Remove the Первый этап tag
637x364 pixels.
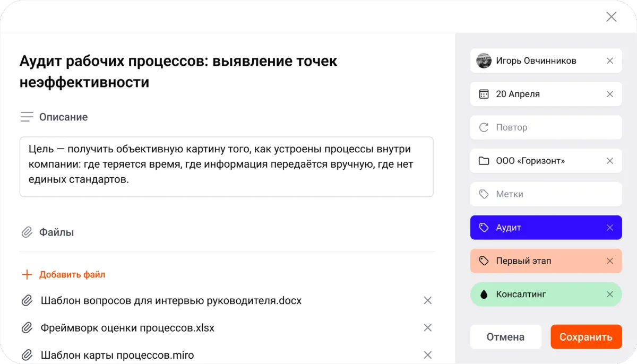pyautogui.click(x=609, y=261)
